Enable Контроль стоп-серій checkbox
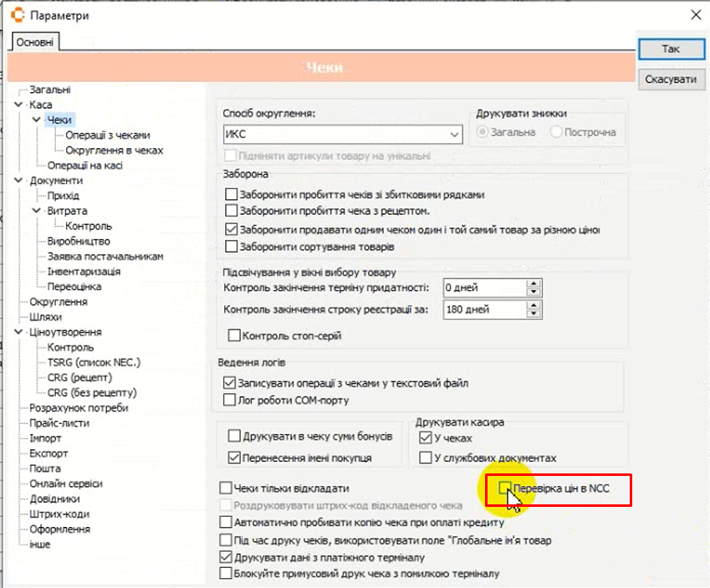 tap(234, 335)
